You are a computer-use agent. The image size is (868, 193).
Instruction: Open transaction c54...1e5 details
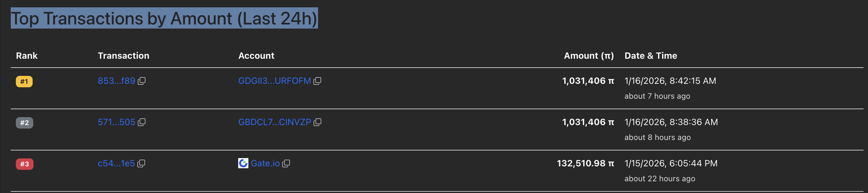click(x=116, y=164)
